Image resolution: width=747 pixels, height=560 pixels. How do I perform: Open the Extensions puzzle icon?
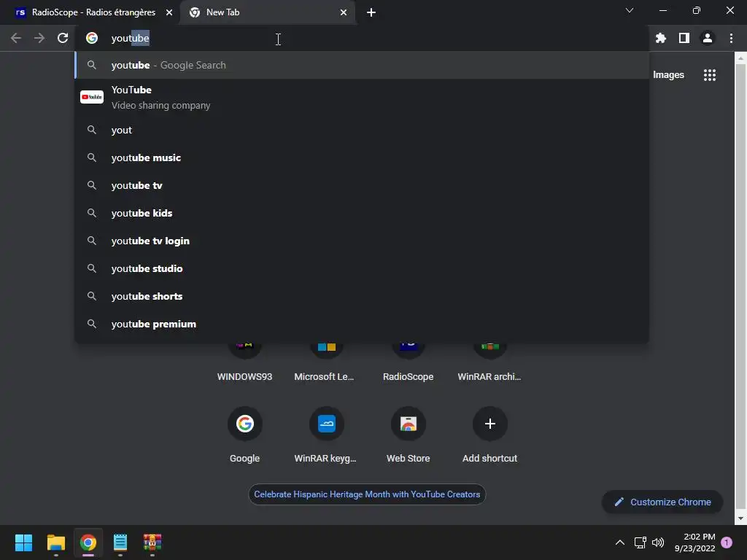660,38
